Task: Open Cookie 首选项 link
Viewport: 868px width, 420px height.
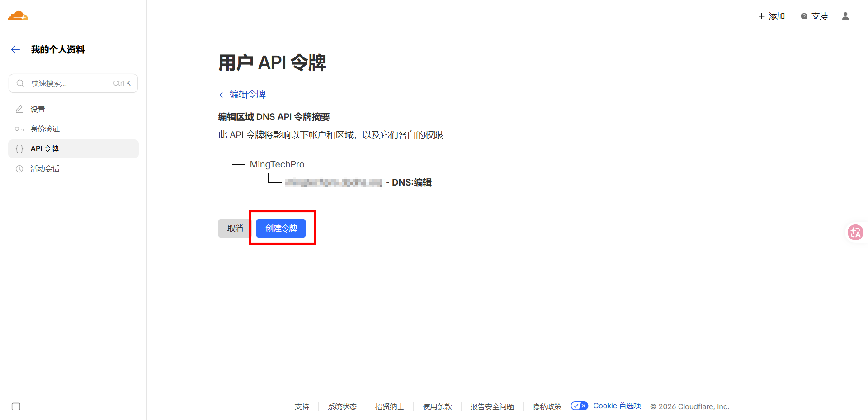Action: point(617,406)
